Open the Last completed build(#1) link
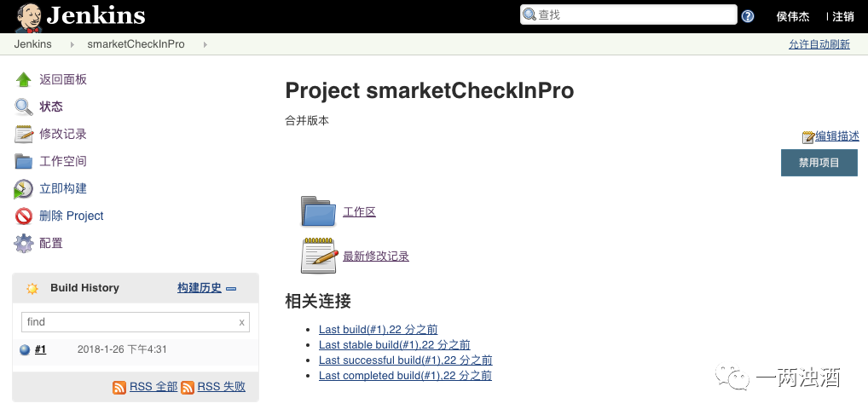Viewport: 868px width, 415px height. tap(405, 377)
